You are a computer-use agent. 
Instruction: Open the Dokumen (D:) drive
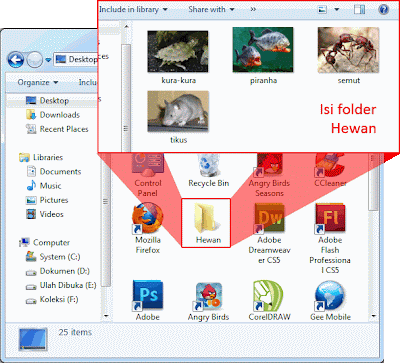pyautogui.click(x=58, y=271)
